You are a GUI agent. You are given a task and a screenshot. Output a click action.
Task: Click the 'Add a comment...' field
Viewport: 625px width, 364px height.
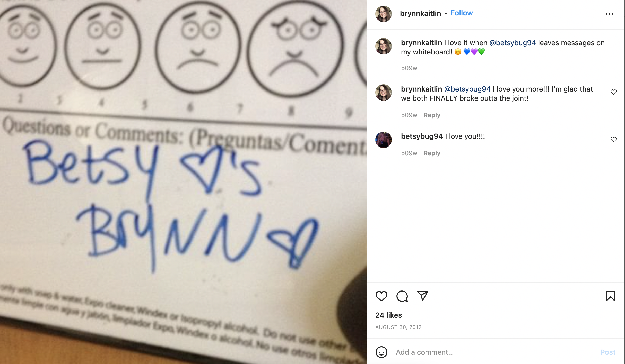click(494, 352)
